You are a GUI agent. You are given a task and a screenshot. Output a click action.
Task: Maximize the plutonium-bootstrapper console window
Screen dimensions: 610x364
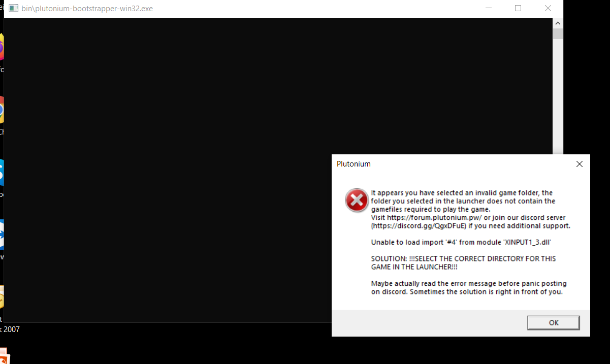click(518, 9)
